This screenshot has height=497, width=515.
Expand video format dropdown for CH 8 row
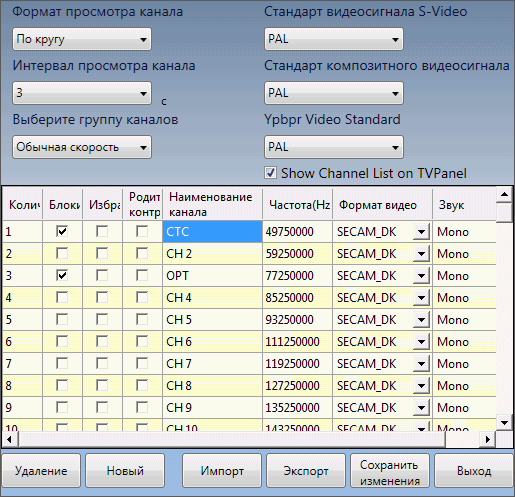tap(421, 386)
